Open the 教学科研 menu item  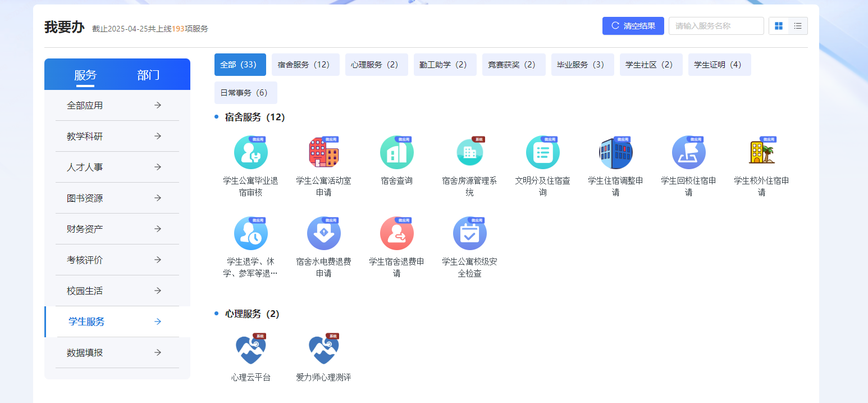pyautogui.click(x=117, y=135)
